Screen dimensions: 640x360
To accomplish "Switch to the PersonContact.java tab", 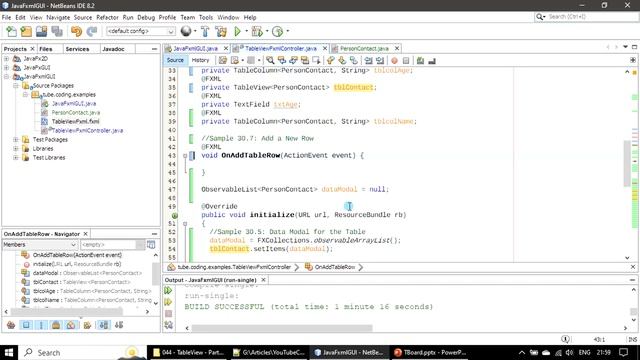I will click(x=364, y=48).
